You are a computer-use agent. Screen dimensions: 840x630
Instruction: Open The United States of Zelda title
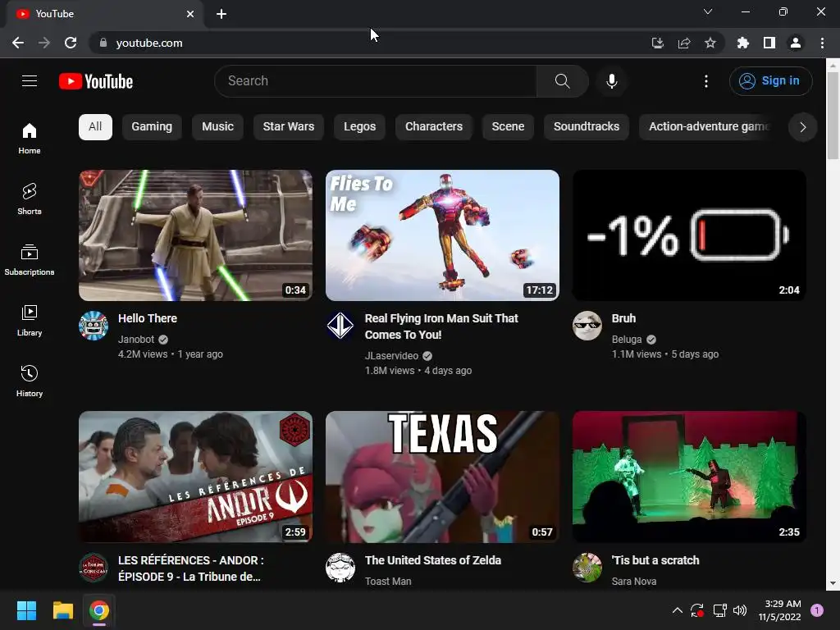[x=433, y=560]
